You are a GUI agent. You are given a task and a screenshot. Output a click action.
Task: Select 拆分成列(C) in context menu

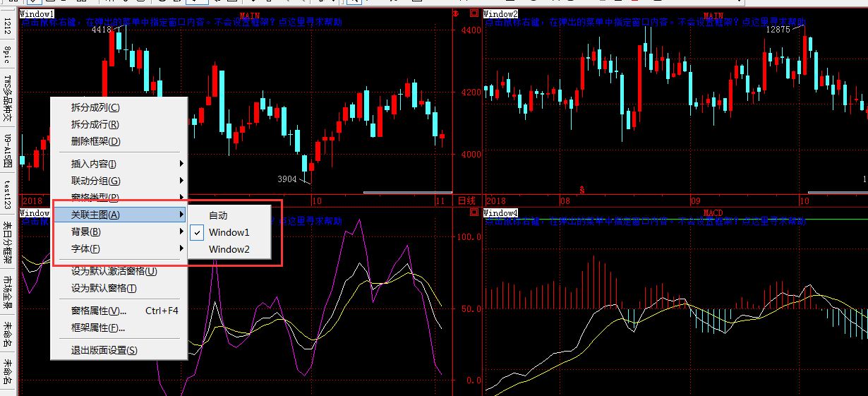119,107
